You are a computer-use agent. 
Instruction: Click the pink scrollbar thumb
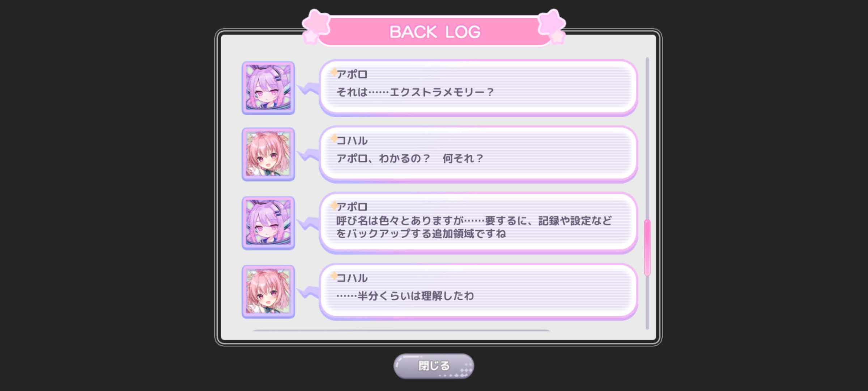(x=647, y=248)
